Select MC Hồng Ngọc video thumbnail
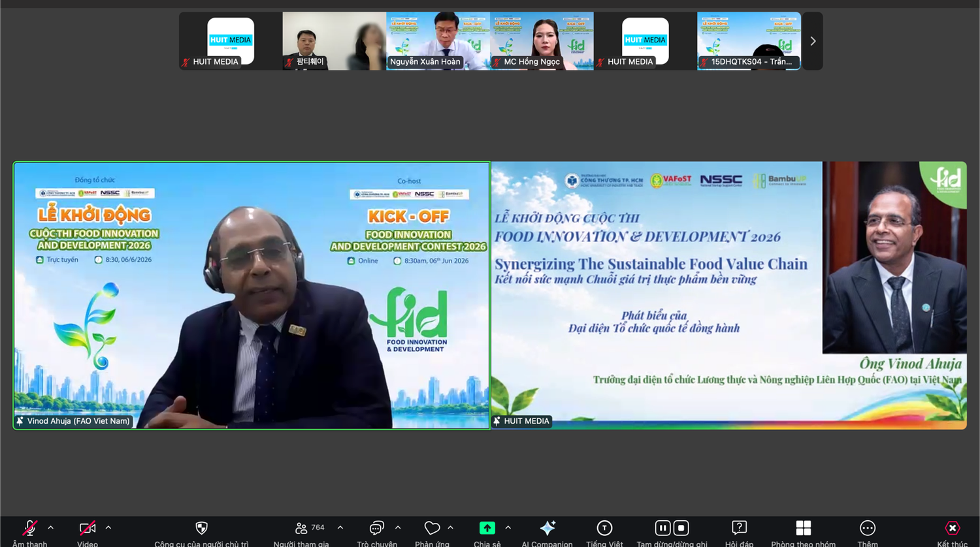This screenshot has width=980, height=547. pos(542,40)
